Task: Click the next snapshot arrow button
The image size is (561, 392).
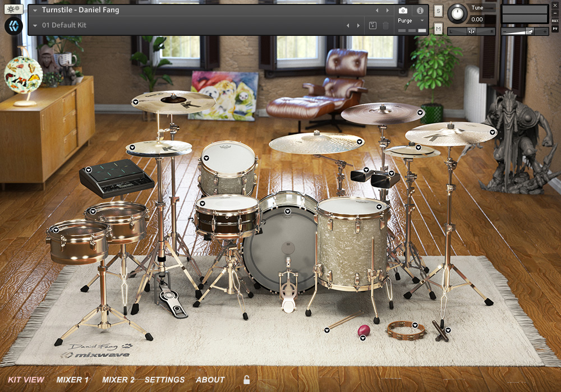Action: 357,25
